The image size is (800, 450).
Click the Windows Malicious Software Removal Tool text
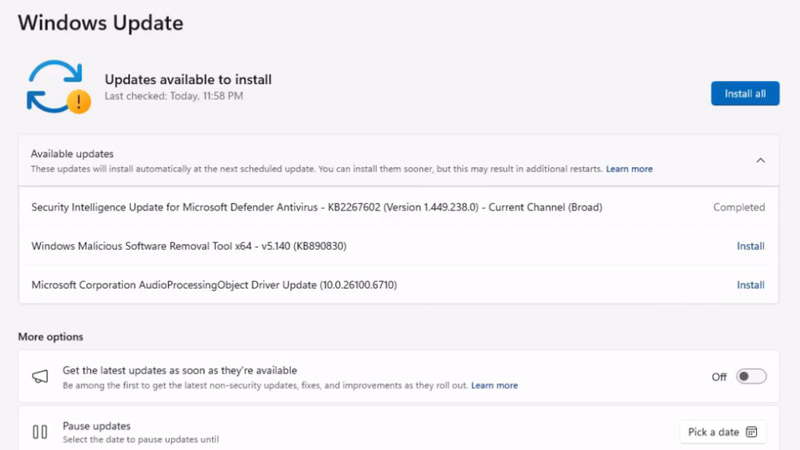point(189,246)
